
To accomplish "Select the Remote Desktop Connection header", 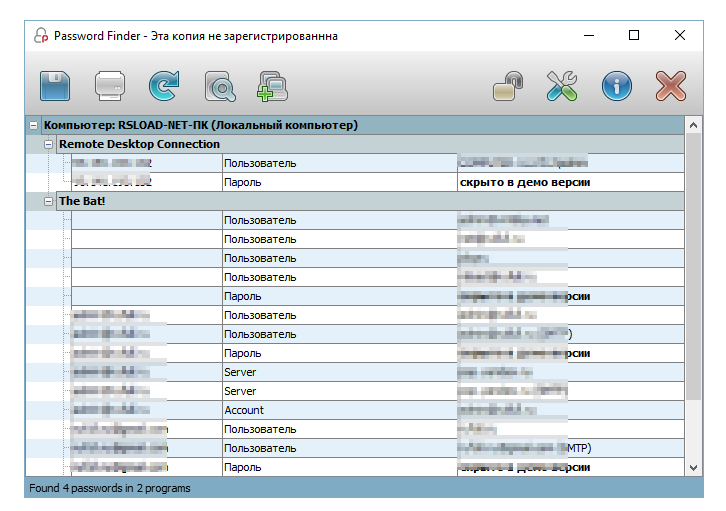I will [370, 144].
